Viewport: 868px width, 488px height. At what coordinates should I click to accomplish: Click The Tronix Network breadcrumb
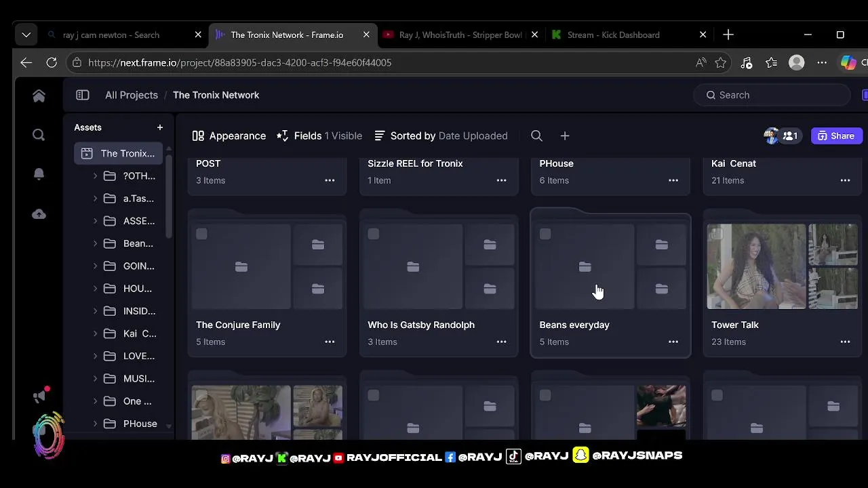point(216,95)
